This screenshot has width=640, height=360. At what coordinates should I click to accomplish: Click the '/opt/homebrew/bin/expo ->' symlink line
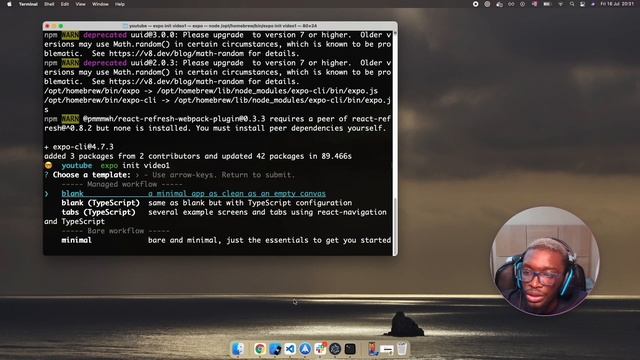211,91
